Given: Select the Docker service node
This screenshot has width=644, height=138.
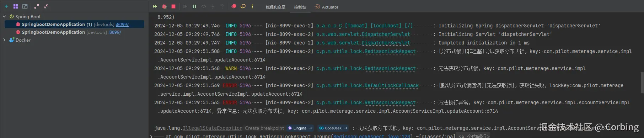Looking at the screenshot, I should (23, 40).
